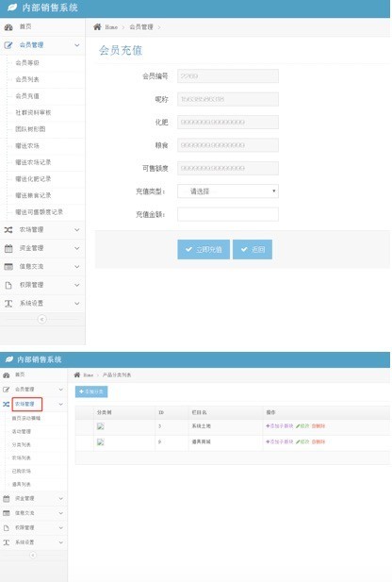Click the dashboard icon beside 首页 on the 会员充值 page
Viewport: 392px width, 582px height.
tap(8, 26)
